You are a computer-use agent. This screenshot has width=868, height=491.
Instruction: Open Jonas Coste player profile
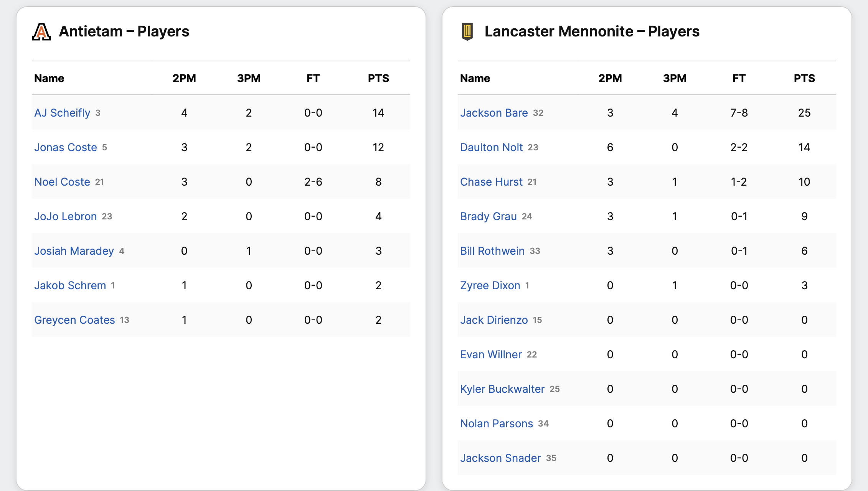[x=66, y=147]
